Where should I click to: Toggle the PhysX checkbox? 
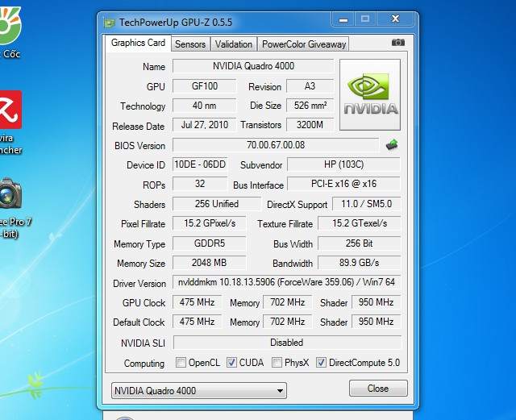[277, 363]
